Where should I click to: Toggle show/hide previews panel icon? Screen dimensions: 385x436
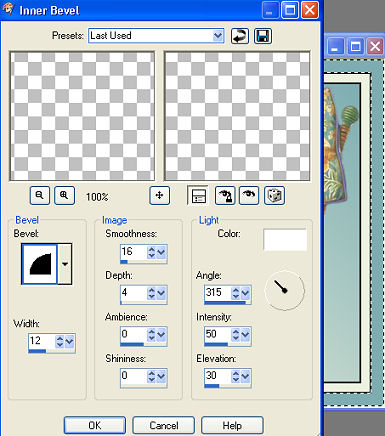[198, 195]
